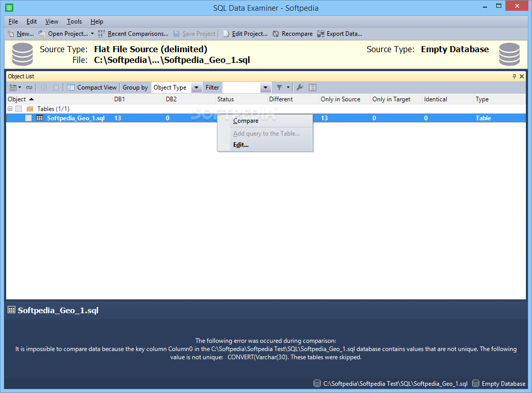
Task: Click the Empty Database status bar entry
Action: tap(503, 384)
